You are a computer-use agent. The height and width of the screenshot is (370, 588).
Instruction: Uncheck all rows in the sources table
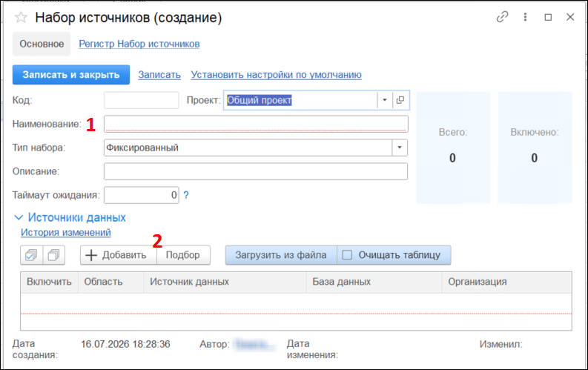coord(54,255)
